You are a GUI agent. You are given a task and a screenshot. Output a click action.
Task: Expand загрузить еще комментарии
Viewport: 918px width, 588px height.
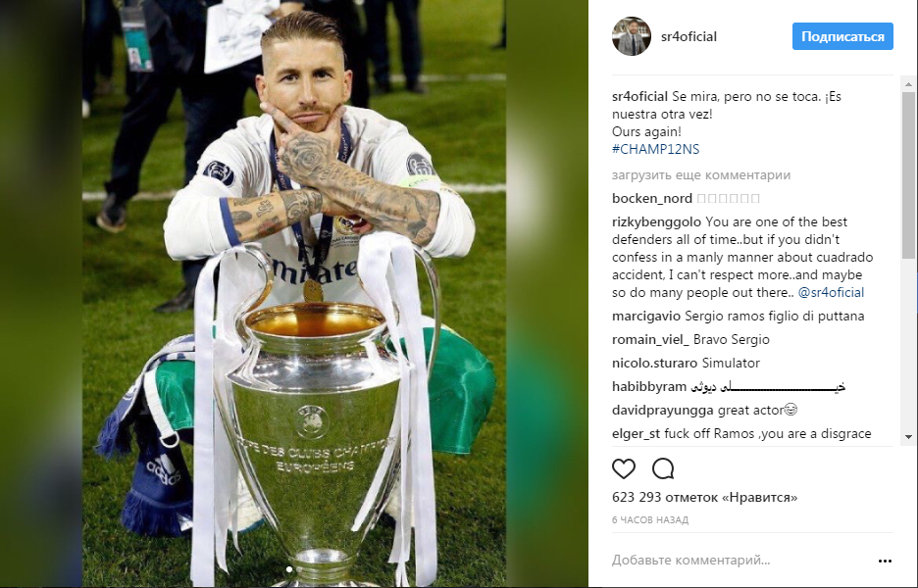[x=701, y=175]
